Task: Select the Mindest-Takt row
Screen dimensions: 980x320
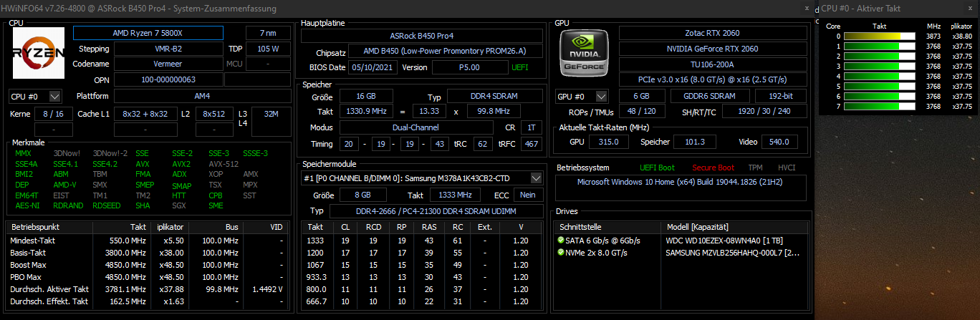Action: (x=149, y=241)
